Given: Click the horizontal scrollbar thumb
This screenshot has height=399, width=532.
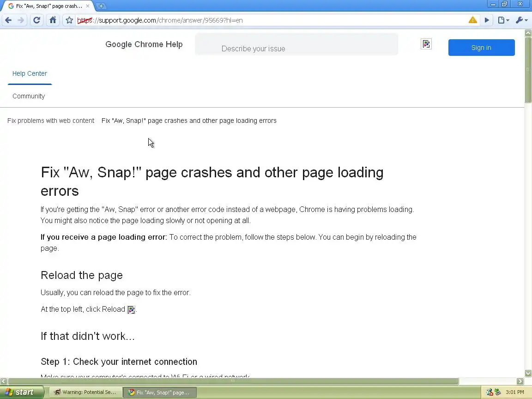Looking at the screenshot, I should click(x=233, y=381).
